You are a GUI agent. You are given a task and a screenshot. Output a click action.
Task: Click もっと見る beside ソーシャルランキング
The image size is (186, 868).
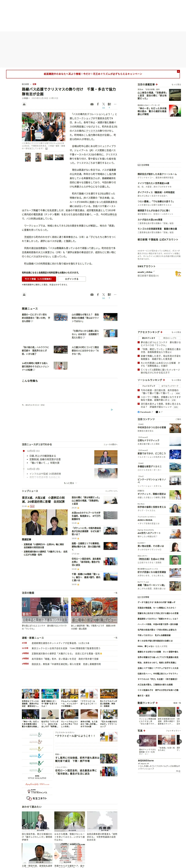pyautogui.click(x=176, y=380)
